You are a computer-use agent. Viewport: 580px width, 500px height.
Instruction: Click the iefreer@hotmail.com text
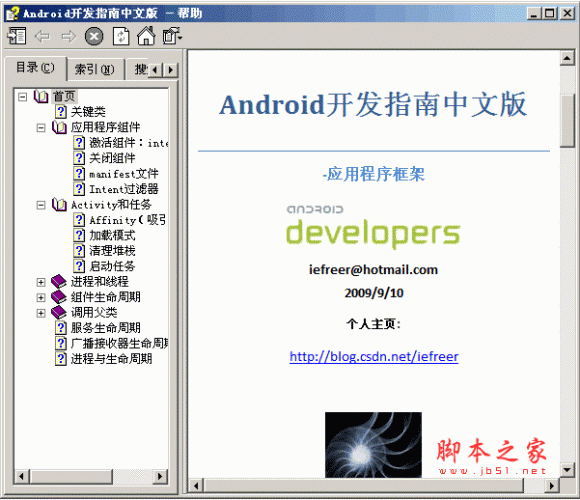373,270
